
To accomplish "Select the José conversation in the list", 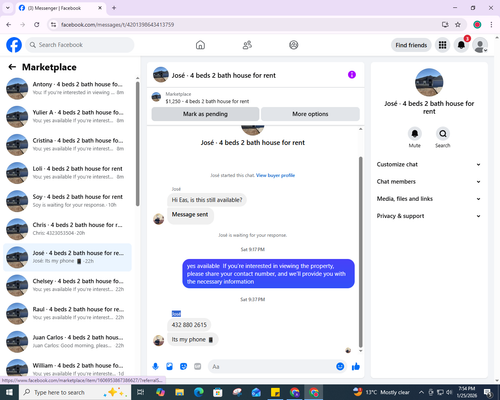I will point(67,257).
